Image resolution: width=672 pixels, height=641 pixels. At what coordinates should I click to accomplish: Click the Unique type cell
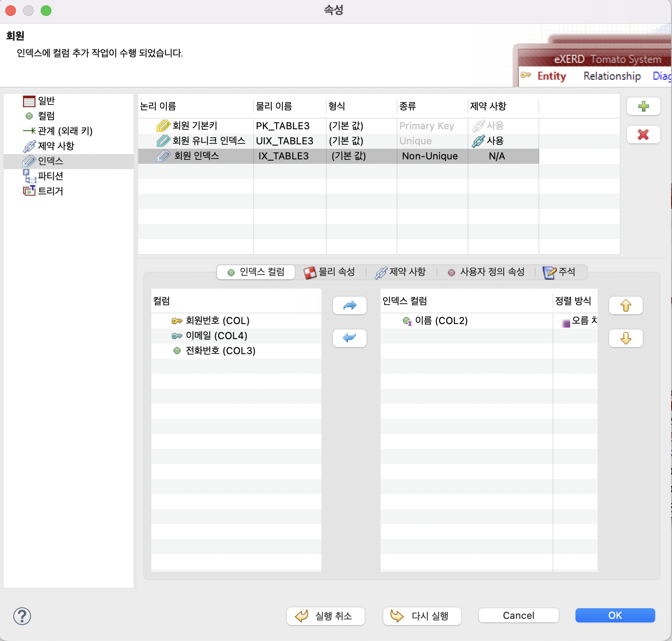point(433,141)
